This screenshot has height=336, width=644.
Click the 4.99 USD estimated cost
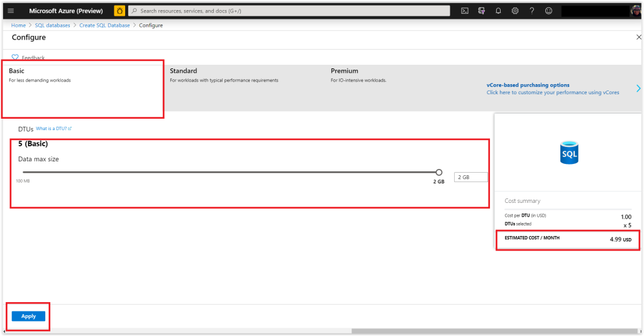tap(620, 239)
